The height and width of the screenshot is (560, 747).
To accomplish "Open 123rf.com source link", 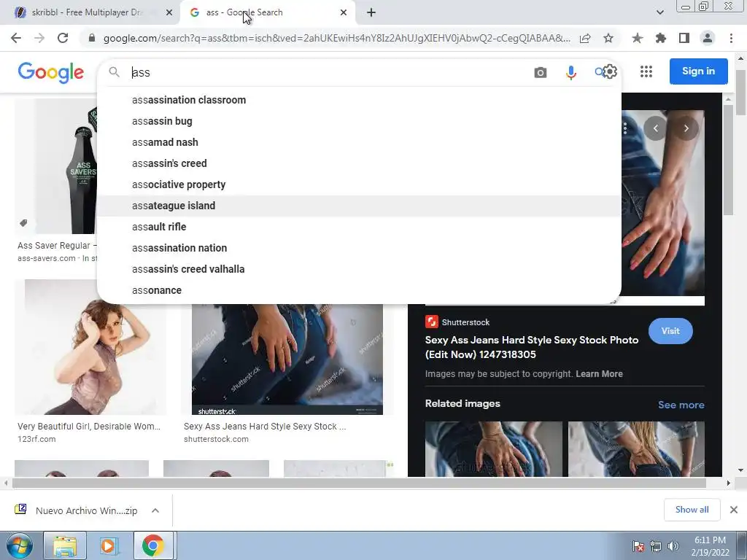I will 36,439.
